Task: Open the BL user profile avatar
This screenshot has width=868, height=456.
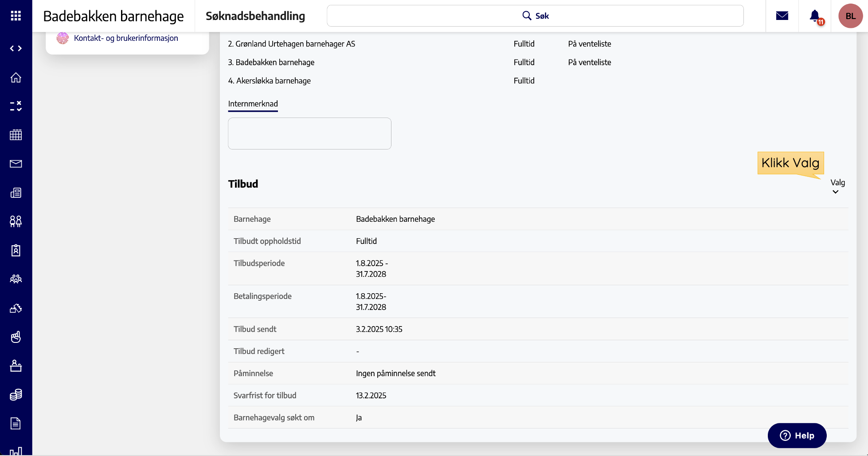Action: click(850, 16)
